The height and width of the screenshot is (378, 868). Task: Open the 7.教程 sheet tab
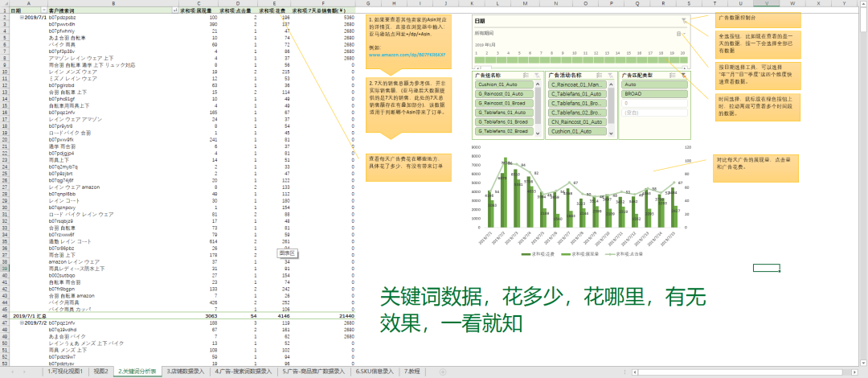click(411, 372)
